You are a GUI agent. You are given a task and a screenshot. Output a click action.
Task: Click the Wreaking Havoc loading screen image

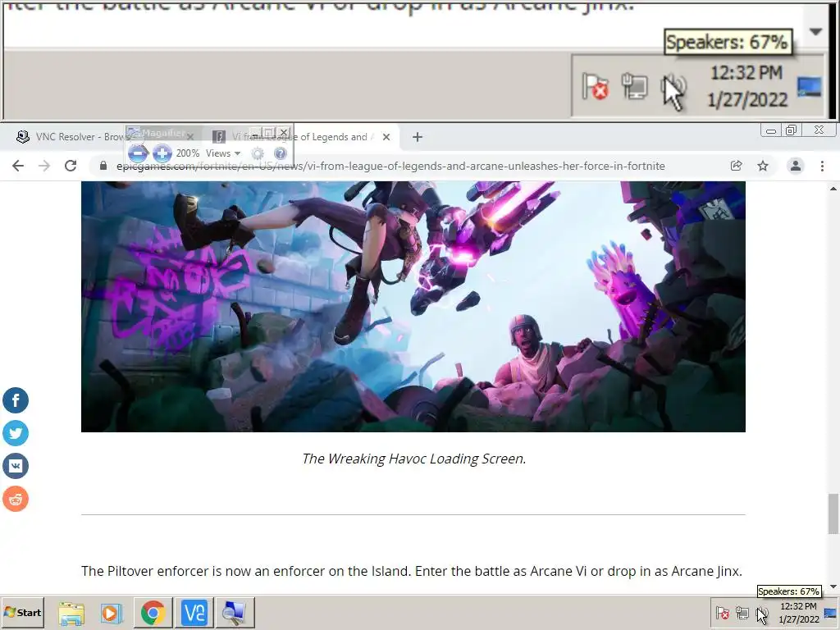click(413, 307)
